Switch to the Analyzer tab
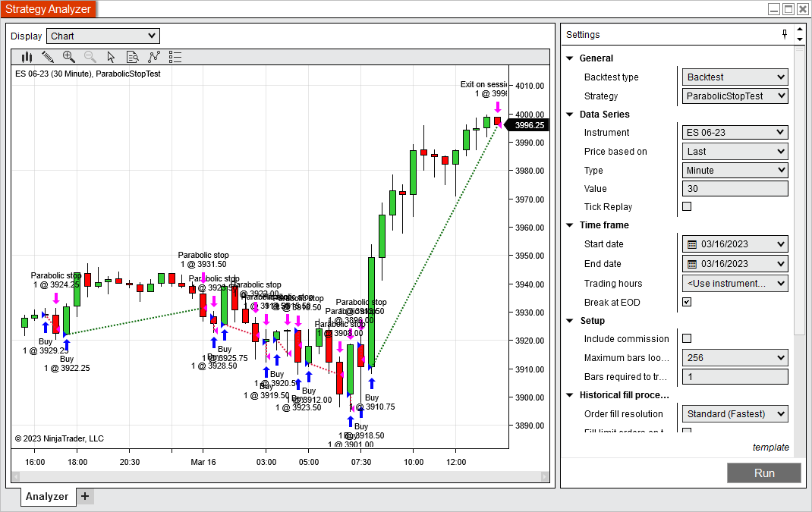The width and height of the screenshot is (812, 512). pos(47,497)
